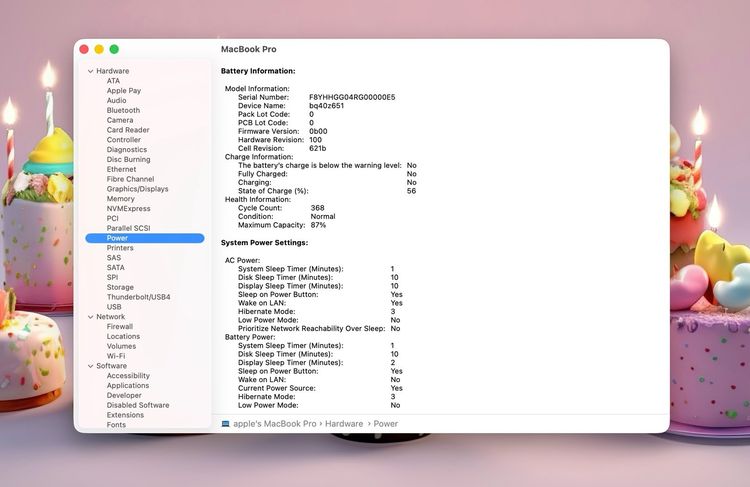Image resolution: width=750 pixels, height=487 pixels.
Task: Select Graphics/Displays in the sidebar
Action: coord(138,189)
